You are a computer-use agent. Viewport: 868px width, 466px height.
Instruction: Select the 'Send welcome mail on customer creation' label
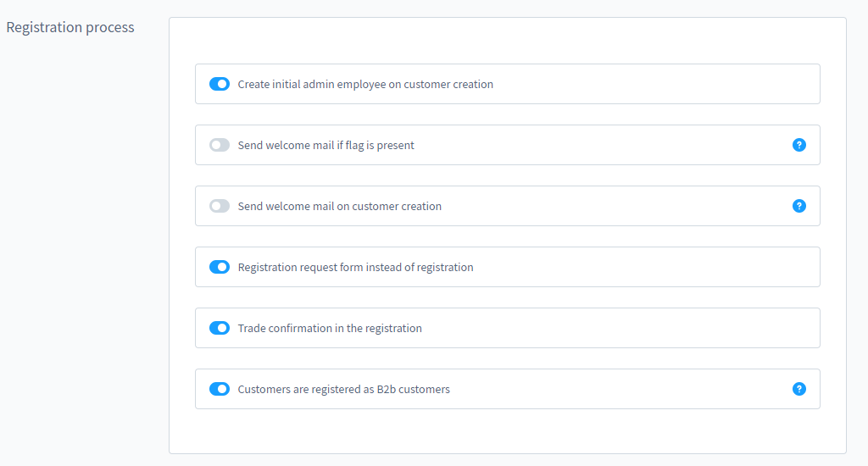[339, 207]
